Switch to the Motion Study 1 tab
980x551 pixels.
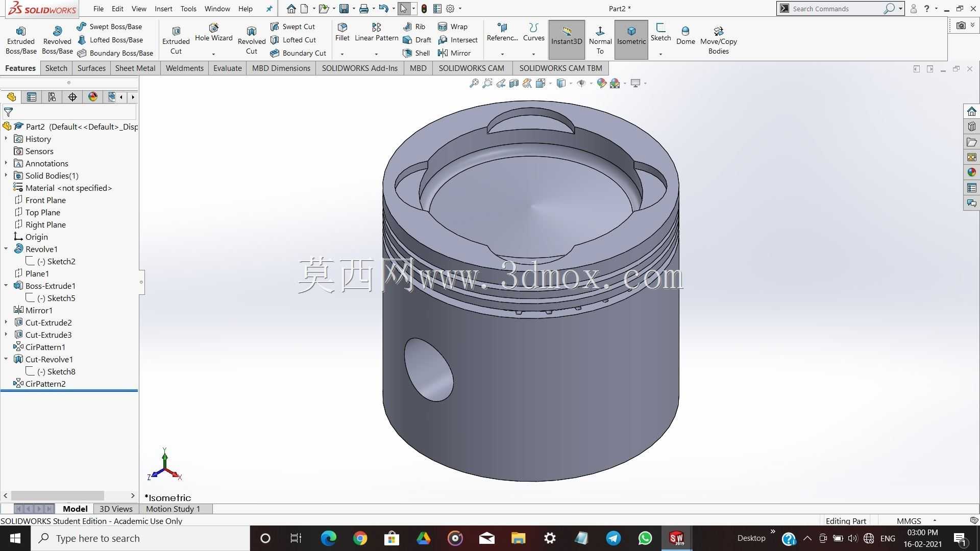(x=173, y=509)
